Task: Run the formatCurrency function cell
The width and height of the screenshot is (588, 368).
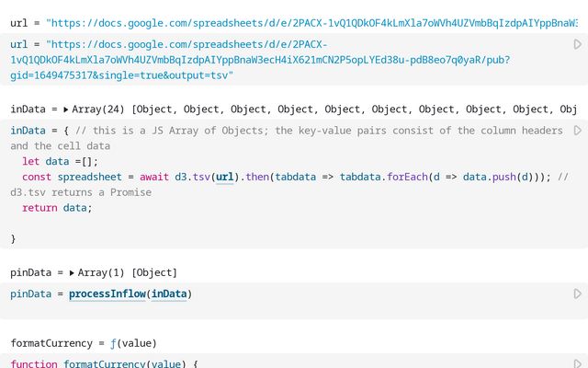Action: (578, 363)
